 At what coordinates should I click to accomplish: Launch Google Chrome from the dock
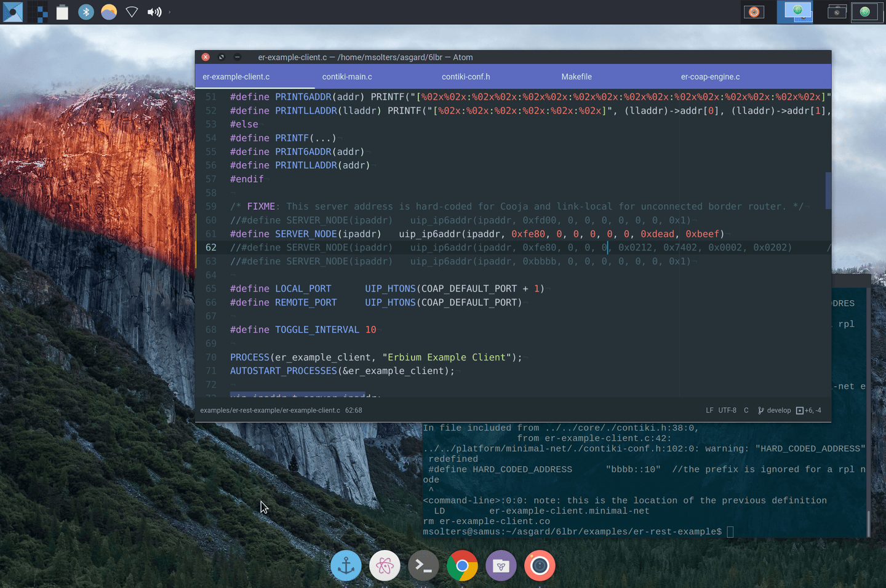point(462,566)
